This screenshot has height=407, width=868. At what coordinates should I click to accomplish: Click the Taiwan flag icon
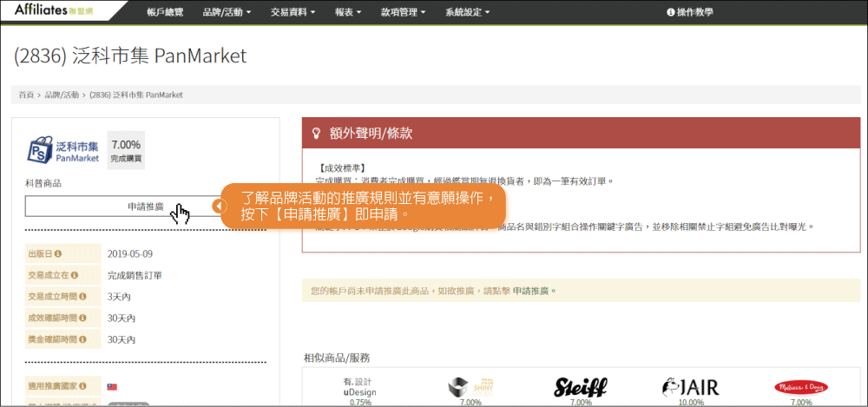point(112,386)
